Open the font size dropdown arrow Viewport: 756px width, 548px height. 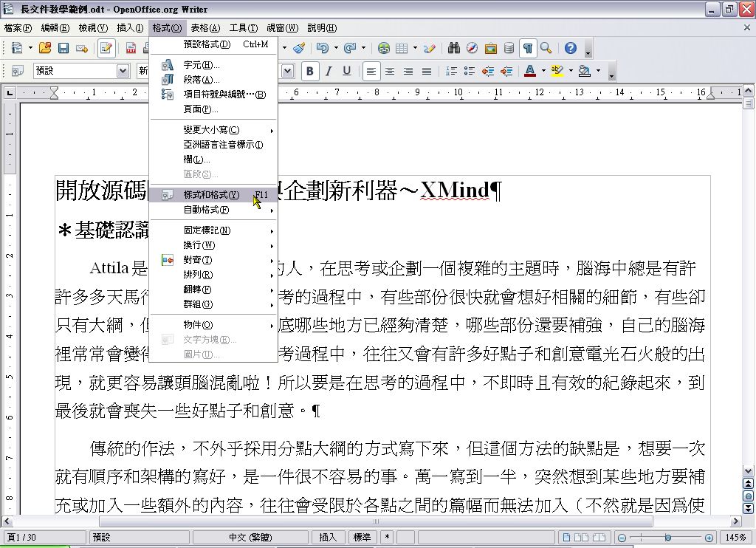(x=288, y=71)
